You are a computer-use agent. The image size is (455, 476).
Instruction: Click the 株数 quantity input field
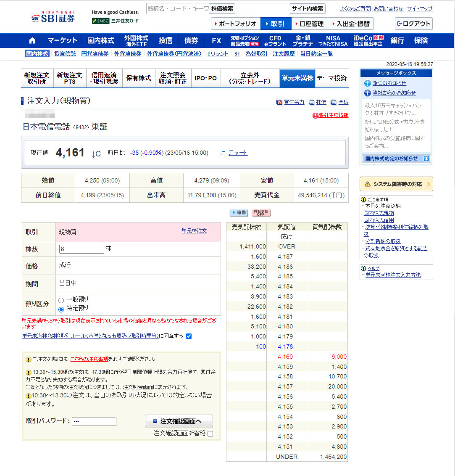coord(82,249)
